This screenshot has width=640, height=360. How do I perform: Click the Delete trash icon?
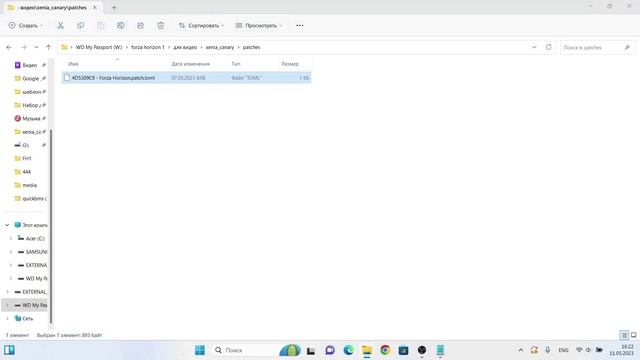[160, 25]
